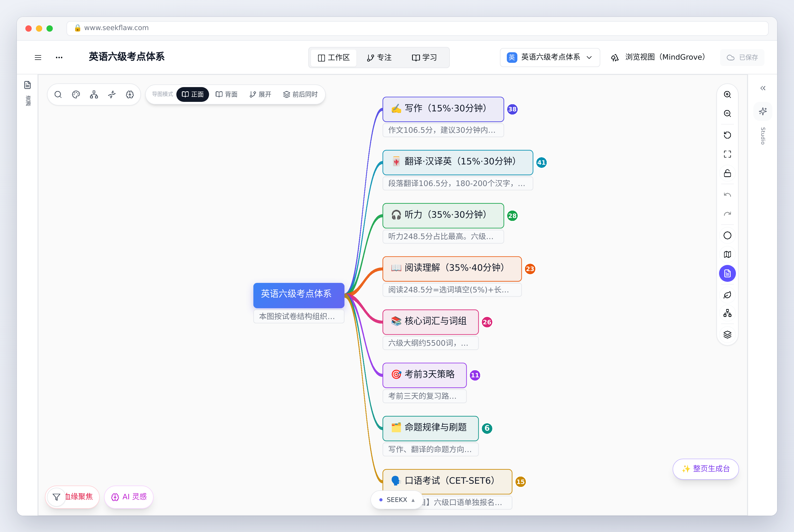The image size is (794, 532).
Task: Open the resources document sidebar icon
Action: [x=27, y=85]
